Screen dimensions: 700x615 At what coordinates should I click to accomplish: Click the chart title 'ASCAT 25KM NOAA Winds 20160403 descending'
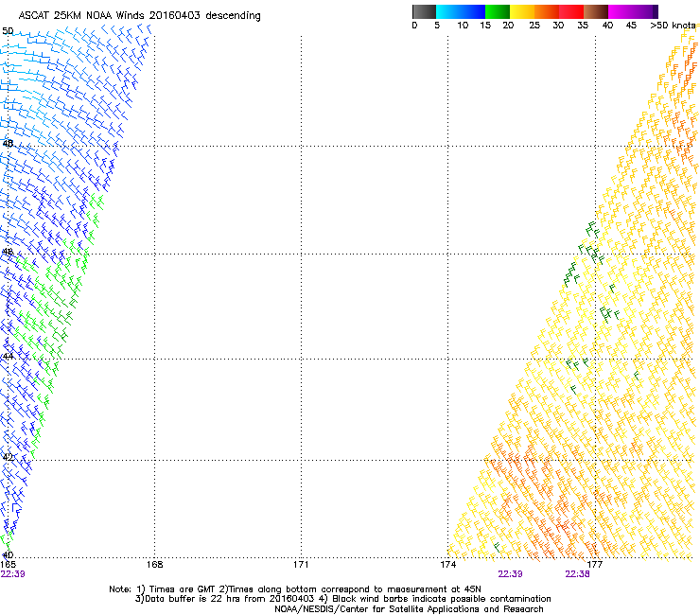139,16
